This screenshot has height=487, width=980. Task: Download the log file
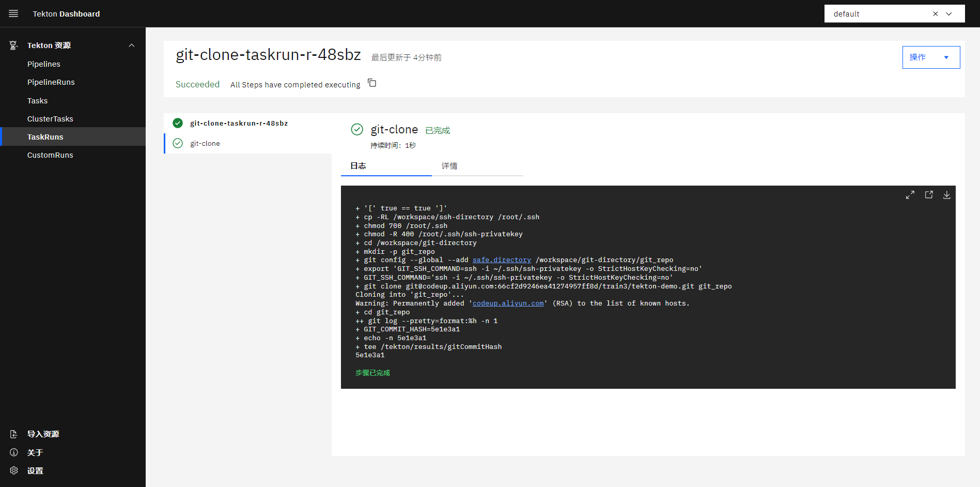946,195
